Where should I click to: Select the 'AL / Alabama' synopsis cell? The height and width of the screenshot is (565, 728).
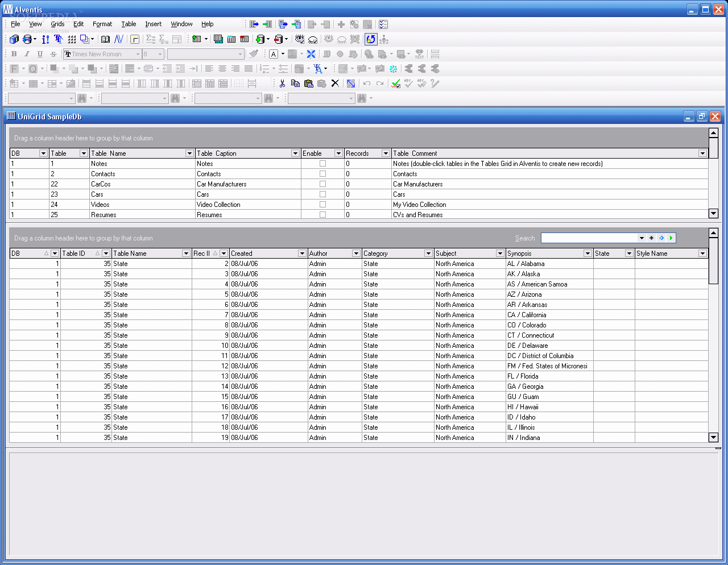549,264
